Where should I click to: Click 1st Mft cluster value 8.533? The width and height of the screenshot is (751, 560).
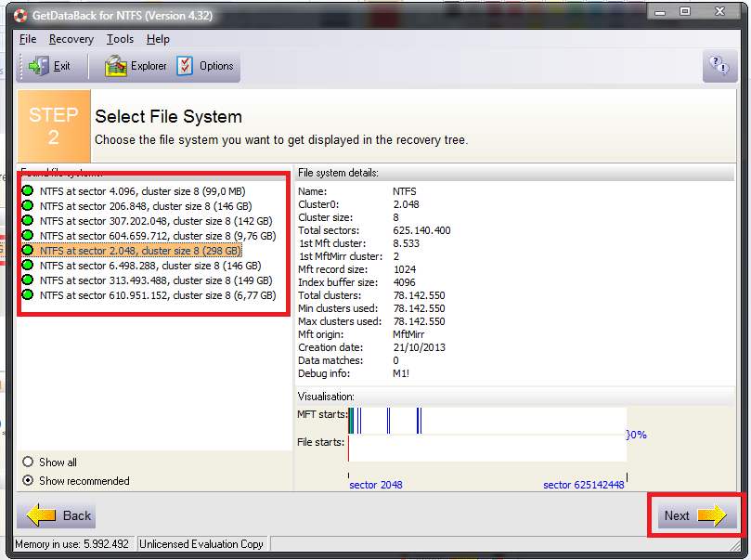click(x=406, y=243)
